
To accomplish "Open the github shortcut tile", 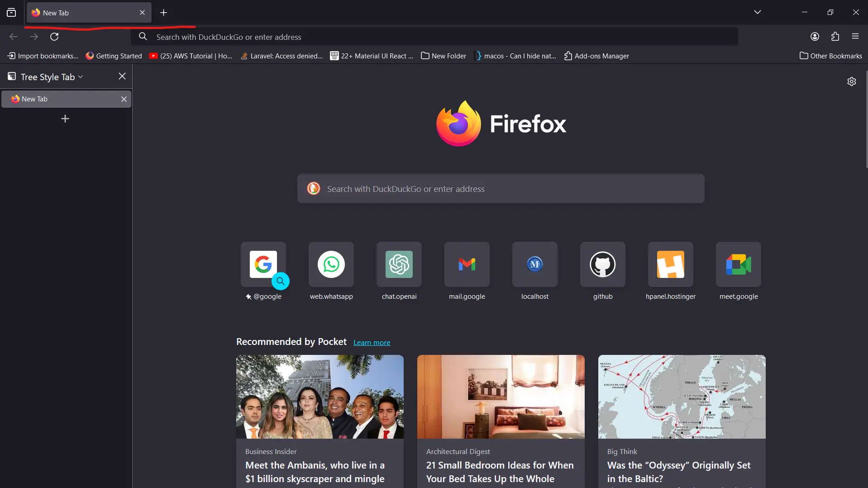I will (x=603, y=264).
